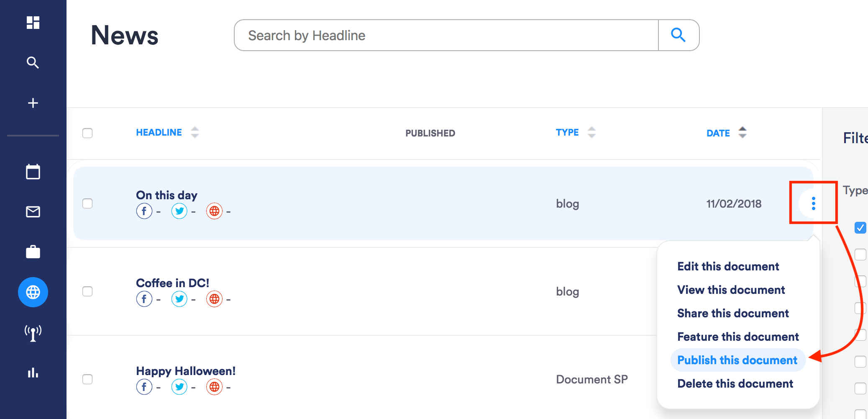This screenshot has width=868, height=419.
Task: Choose 'Delete this document' from menu
Action: [735, 383]
